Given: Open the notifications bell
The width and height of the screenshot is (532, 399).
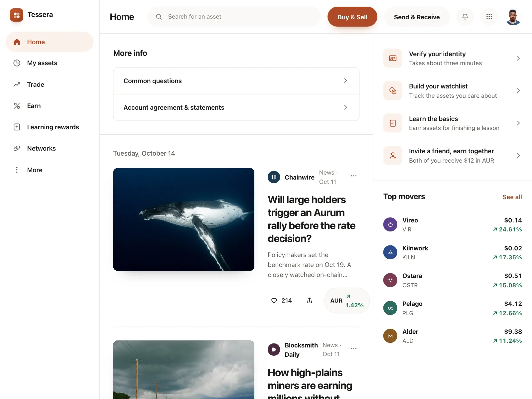Looking at the screenshot, I should (465, 17).
